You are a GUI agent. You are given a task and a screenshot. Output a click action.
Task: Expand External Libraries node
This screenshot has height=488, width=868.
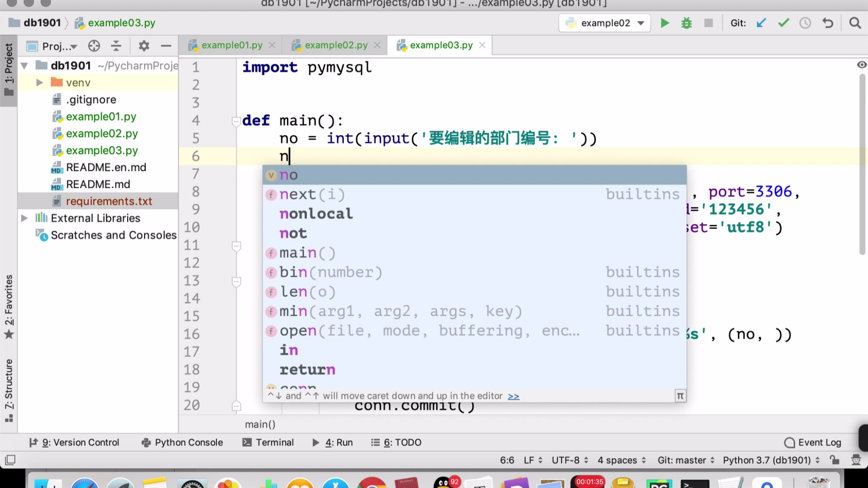tap(25, 218)
